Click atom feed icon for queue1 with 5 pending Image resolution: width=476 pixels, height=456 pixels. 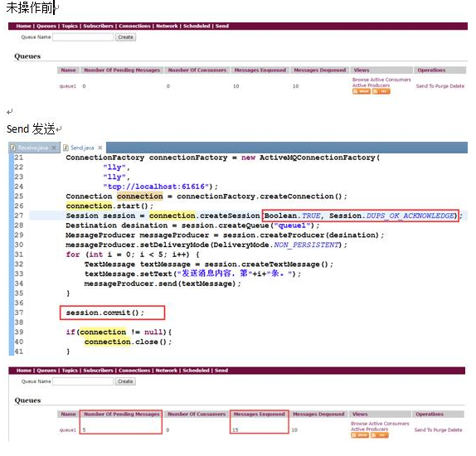click(360, 435)
